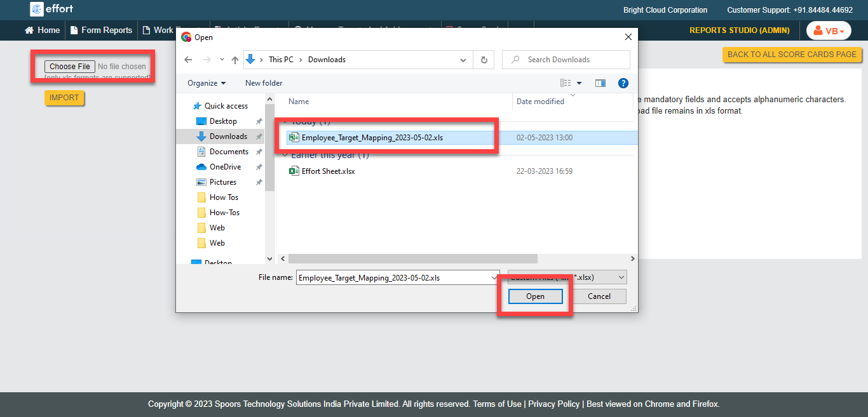Open the file name history dropdown
The width and height of the screenshot is (868, 417).
click(x=494, y=278)
